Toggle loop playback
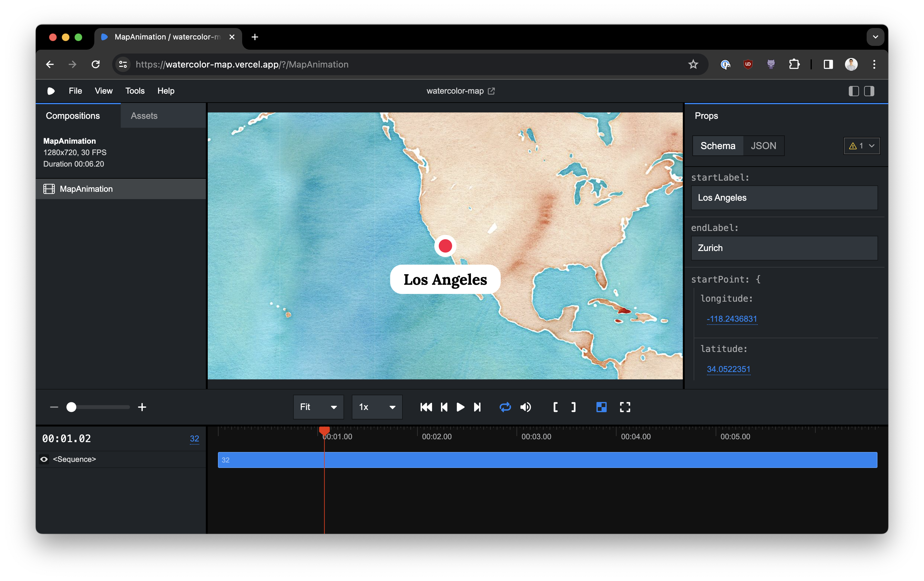The height and width of the screenshot is (581, 924). click(505, 407)
